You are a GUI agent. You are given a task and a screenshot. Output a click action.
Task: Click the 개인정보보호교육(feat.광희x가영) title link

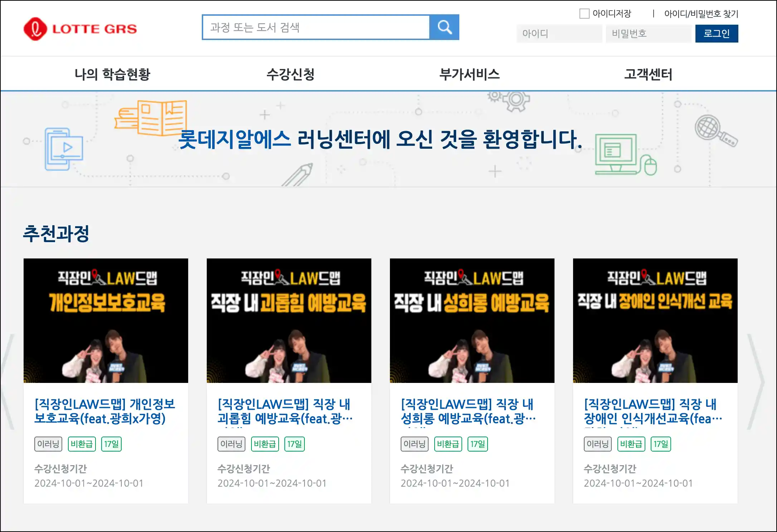pyautogui.click(x=104, y=411)
